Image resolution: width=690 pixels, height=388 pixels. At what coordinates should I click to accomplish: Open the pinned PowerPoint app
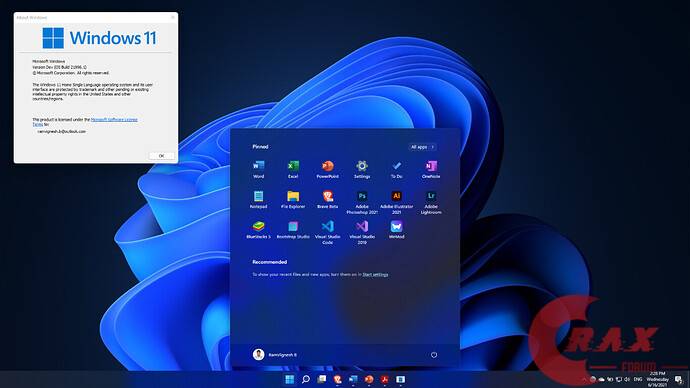(327, 169)
